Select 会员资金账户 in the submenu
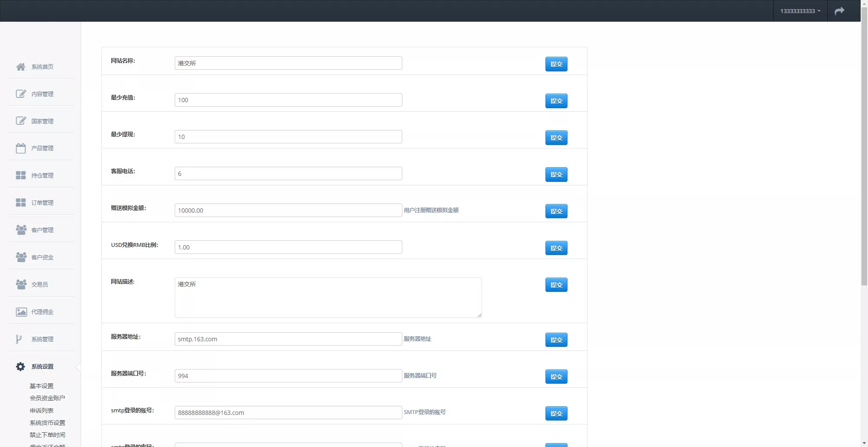The height and width of the screenshot is (447, 868). [47, 398]
